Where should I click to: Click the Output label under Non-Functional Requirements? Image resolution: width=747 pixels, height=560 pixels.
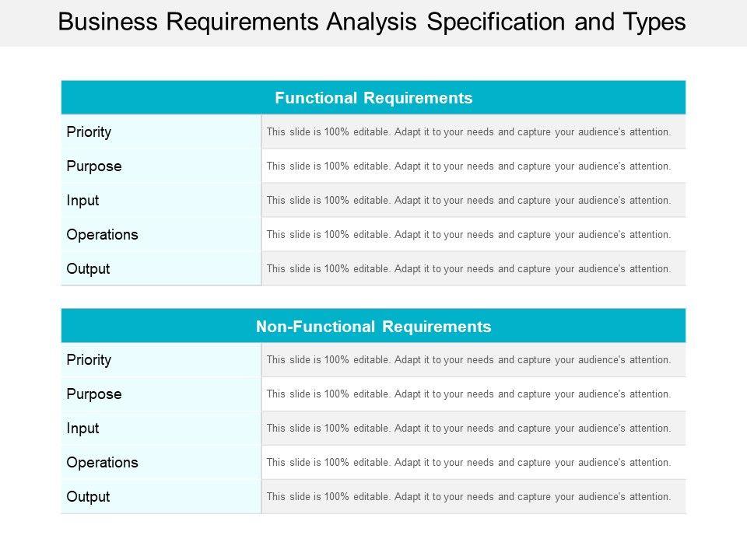pyautogui.click(x=89, y=497)
